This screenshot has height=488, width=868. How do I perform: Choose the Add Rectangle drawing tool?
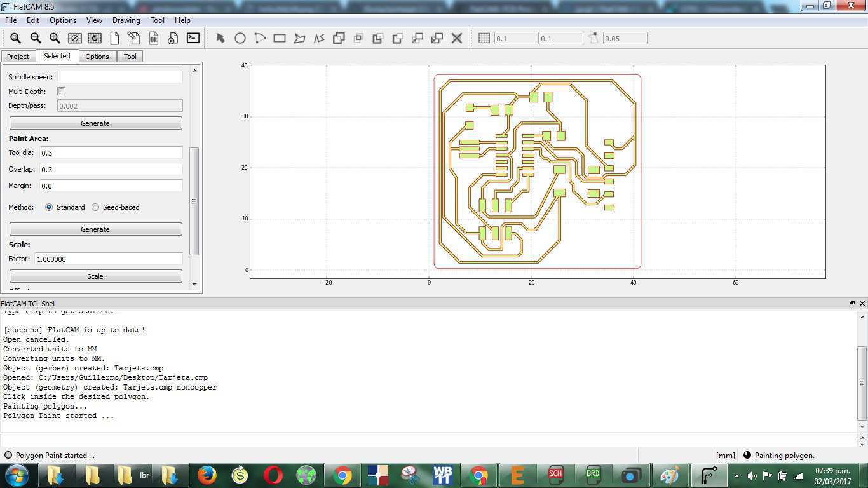click(280, 38)
